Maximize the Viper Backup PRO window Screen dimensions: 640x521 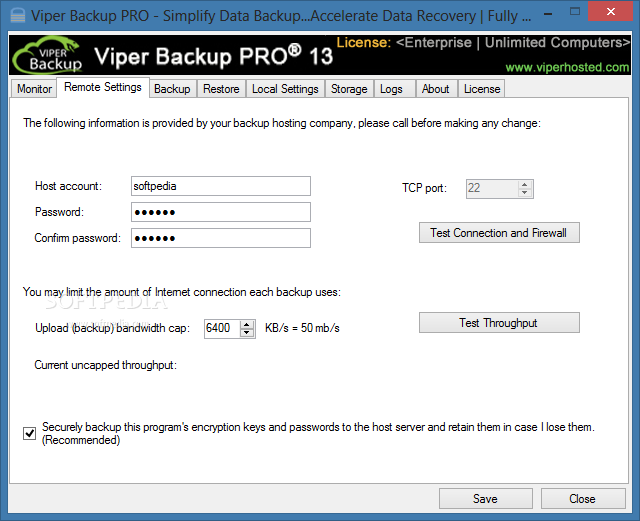pyautogui.click(x=575, y=12)
